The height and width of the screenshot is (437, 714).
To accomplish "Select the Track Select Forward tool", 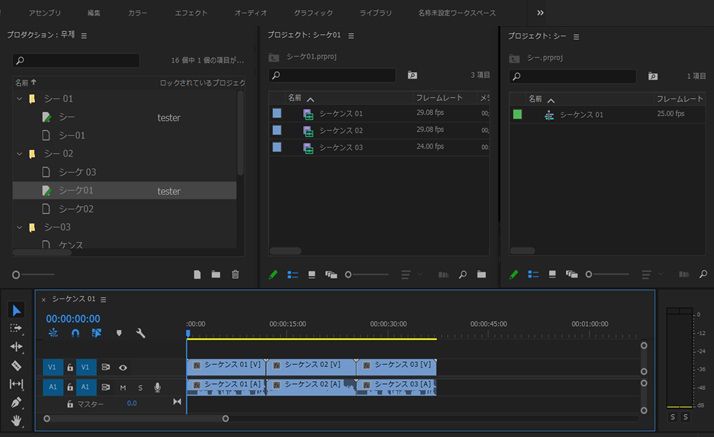I will click(x=16, y=327).
